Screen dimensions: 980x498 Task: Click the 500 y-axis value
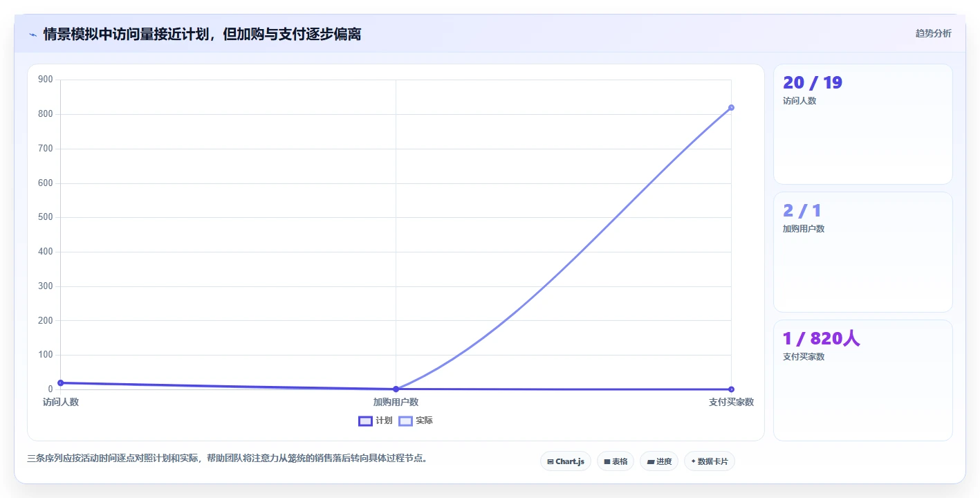46,217
